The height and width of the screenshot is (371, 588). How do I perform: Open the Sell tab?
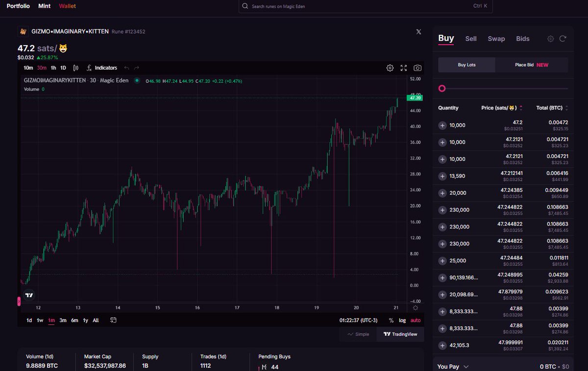tap(471, 39)
